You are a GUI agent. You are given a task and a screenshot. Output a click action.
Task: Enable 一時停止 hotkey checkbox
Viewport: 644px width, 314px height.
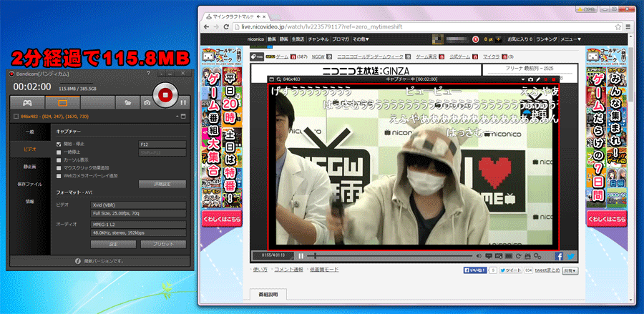click(x=59, y=152)
